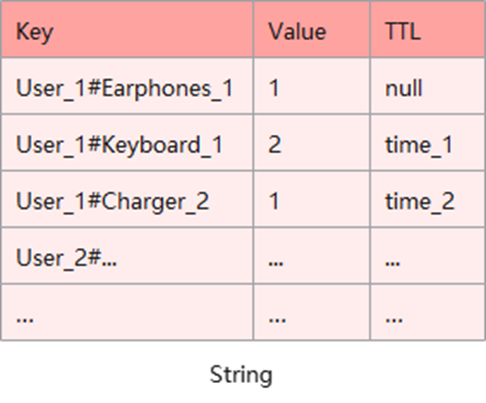Viewport: 486px width, 403px height.
Task: Click the String caption below table
Action: (241, 375)
